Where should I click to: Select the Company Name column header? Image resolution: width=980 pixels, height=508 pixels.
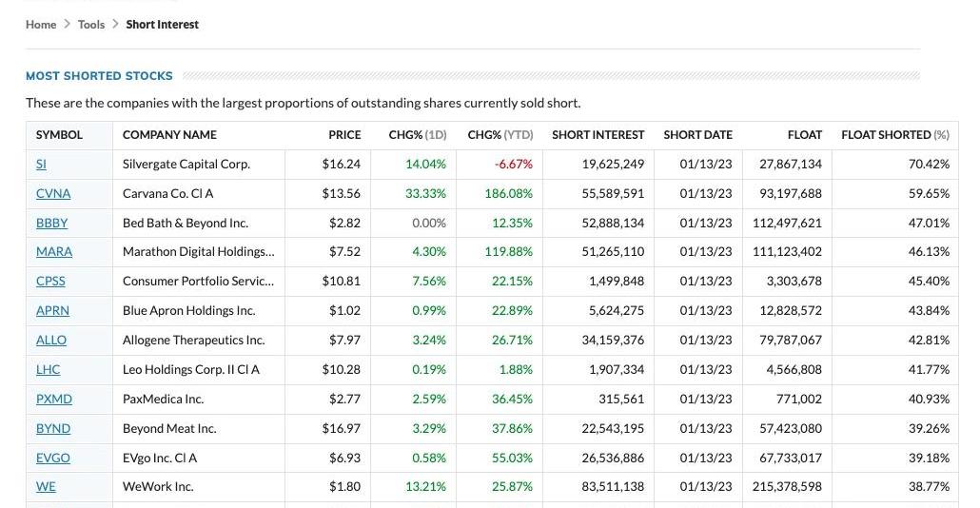169,135
